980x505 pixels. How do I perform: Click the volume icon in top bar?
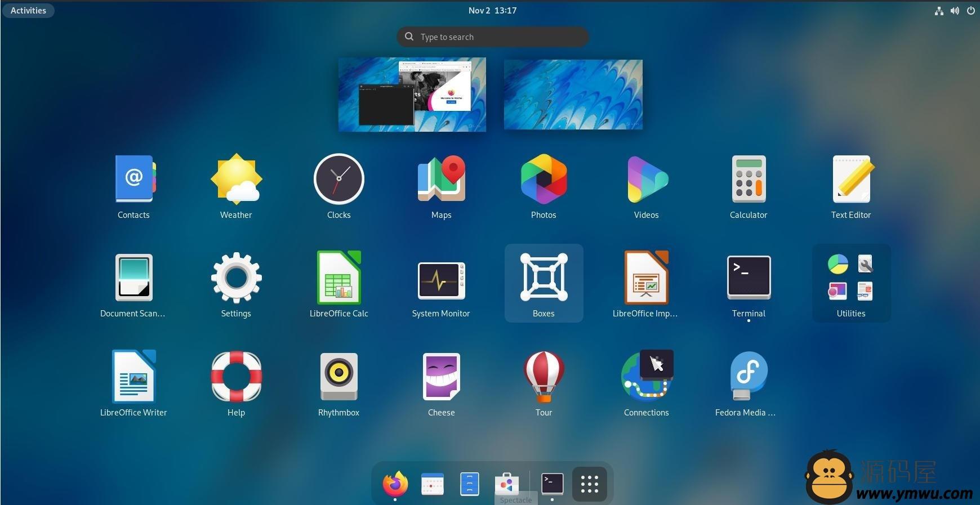point(955,10)
